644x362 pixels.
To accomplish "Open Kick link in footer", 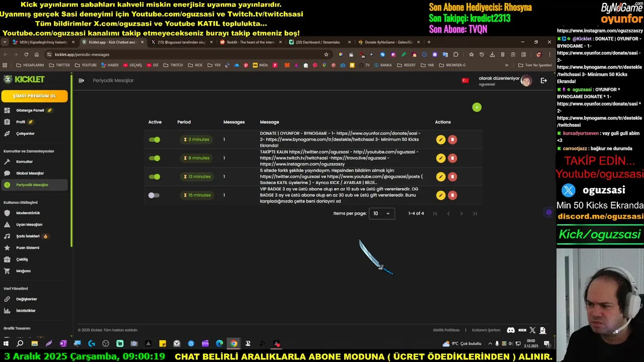I will point(522,330).
